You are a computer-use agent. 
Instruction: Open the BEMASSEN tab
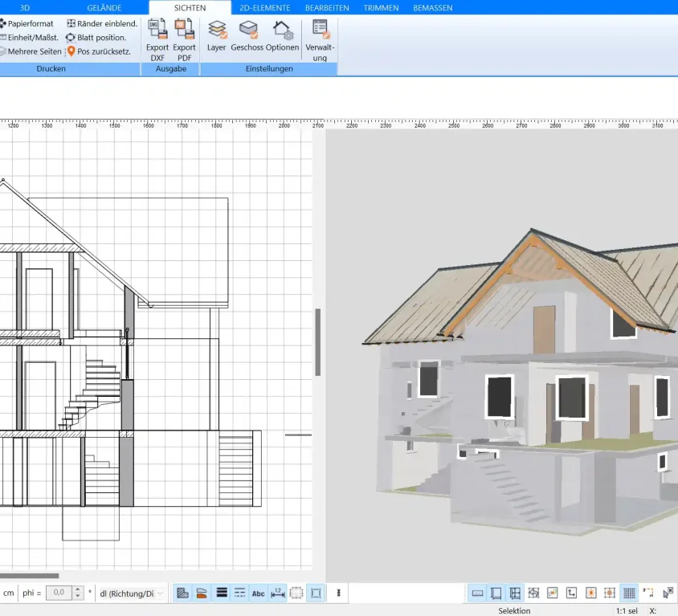click(433, 8)
